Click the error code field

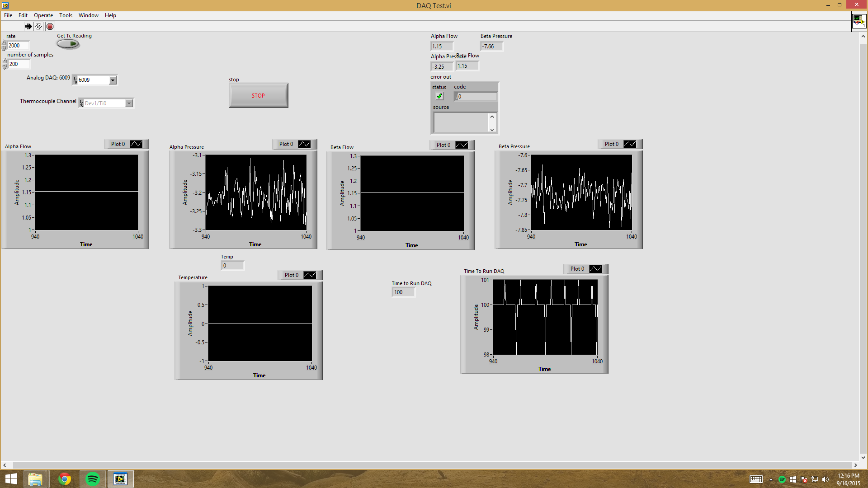point(476,97)
